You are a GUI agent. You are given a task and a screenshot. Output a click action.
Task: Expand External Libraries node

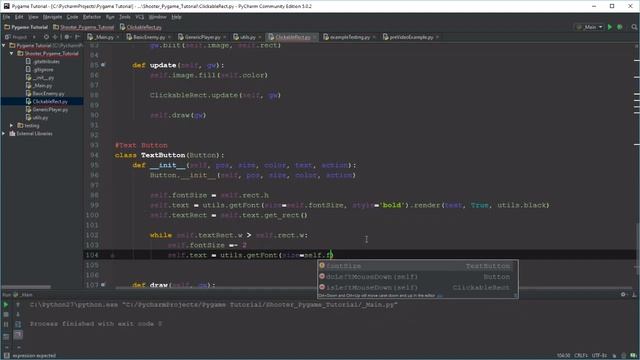(4, 133)
